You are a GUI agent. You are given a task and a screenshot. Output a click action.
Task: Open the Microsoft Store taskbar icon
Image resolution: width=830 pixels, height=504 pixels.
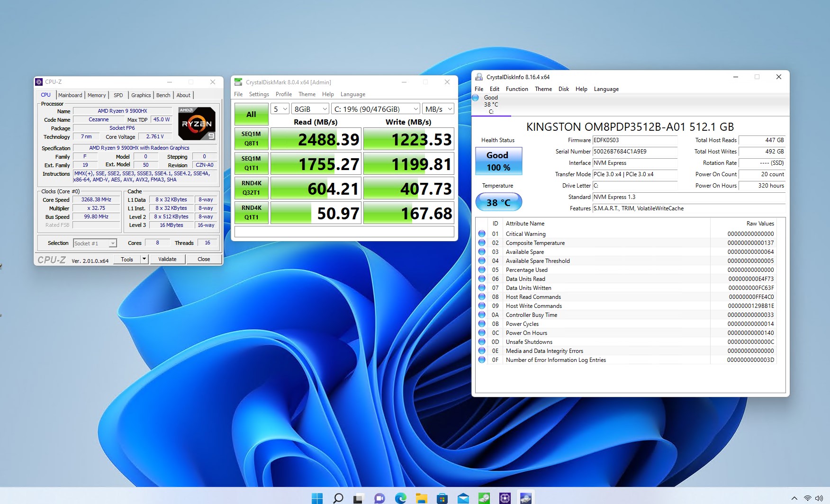(442, 498)
